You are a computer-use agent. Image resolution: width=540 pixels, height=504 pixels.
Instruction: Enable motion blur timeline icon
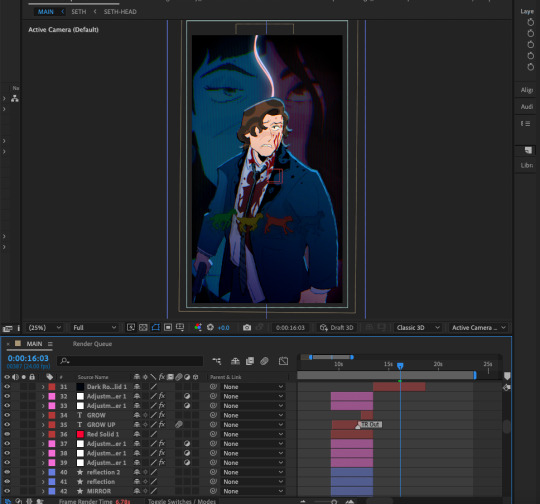(x=264, y=361)
